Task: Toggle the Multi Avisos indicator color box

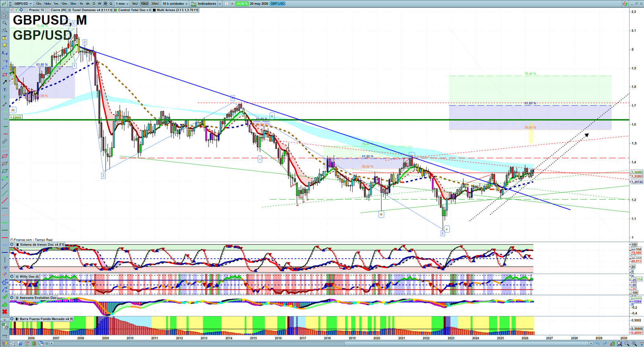Action: tap(154, 10)
